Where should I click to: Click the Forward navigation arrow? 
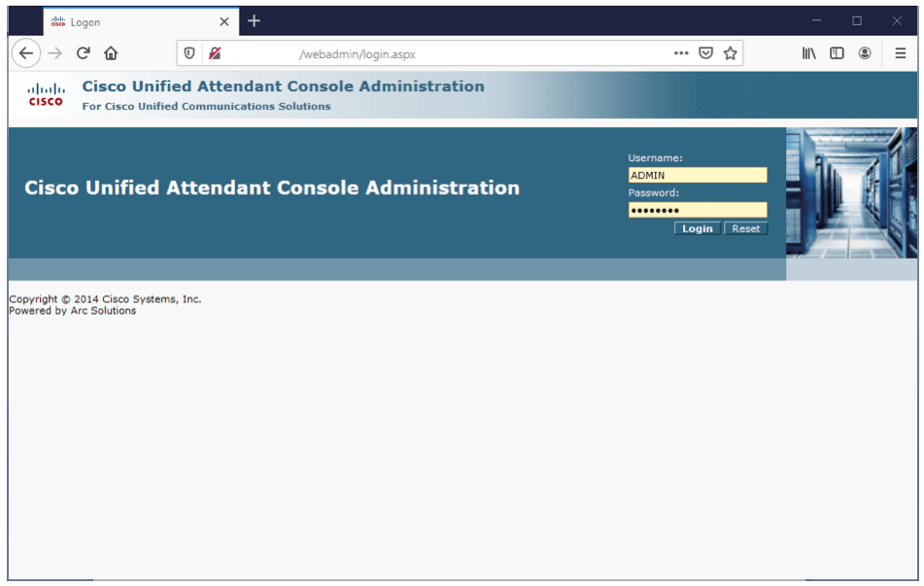point(55,53)
